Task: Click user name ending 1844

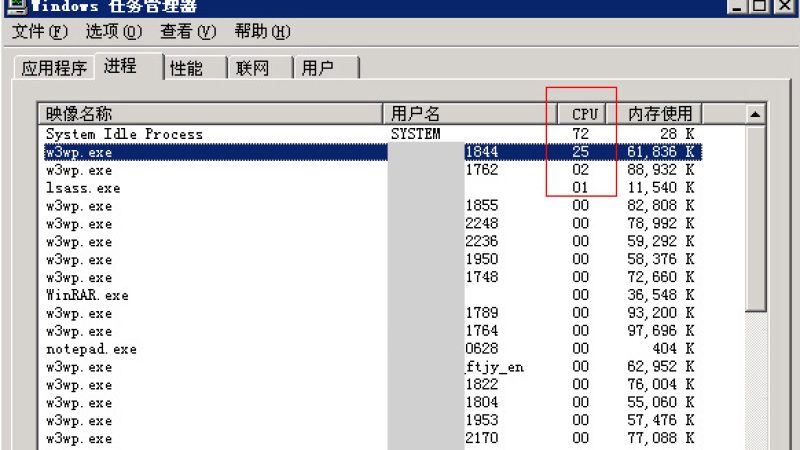Action: coord(482,152)
